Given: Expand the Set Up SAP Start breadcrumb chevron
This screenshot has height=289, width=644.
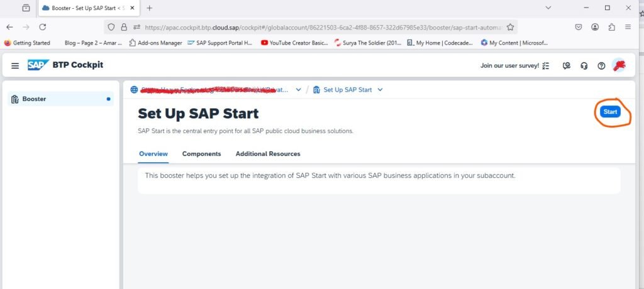Looking at the screenshot, I should pos(380,90).
